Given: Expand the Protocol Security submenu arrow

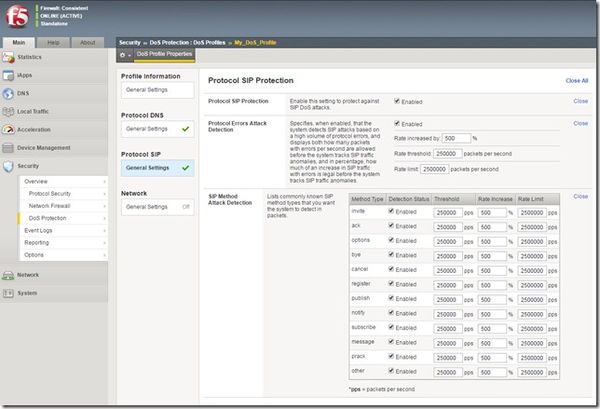Looking at the screenshot, I should (104, 193).
